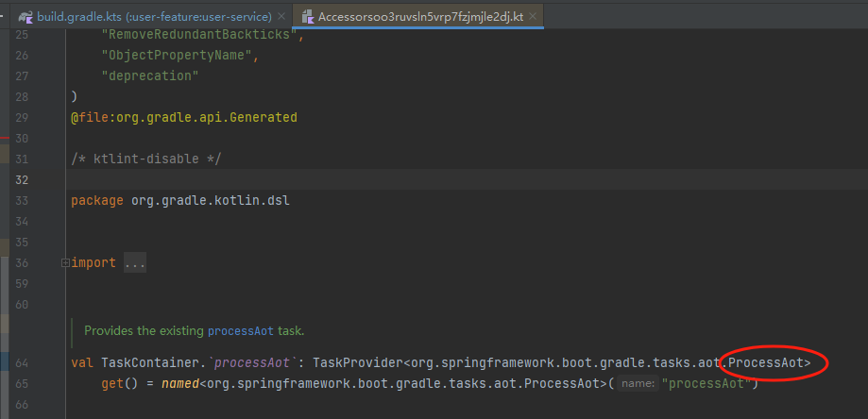Expand the collapsed import block
The width and height of the screenshot is (868, 419).
[65, 263]
